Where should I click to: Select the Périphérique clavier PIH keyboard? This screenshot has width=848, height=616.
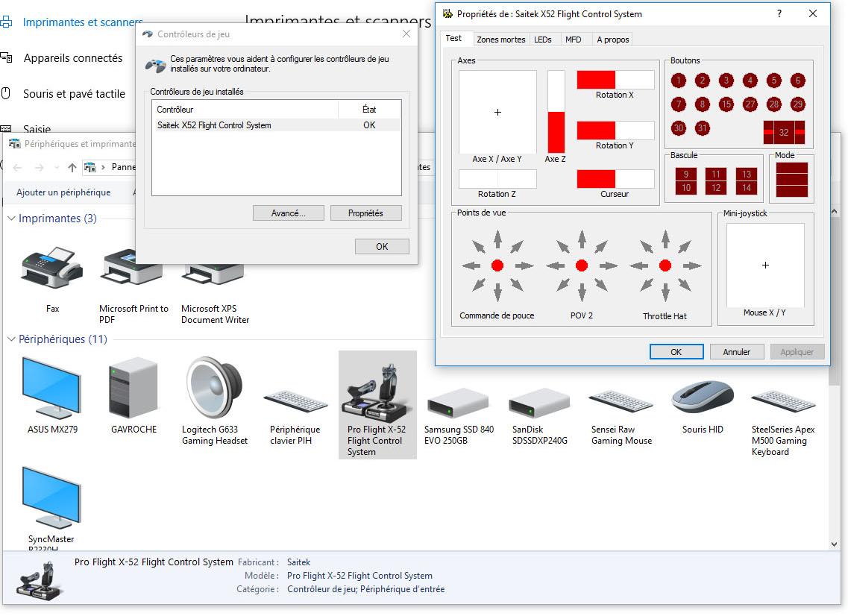(x=295, y=417)
